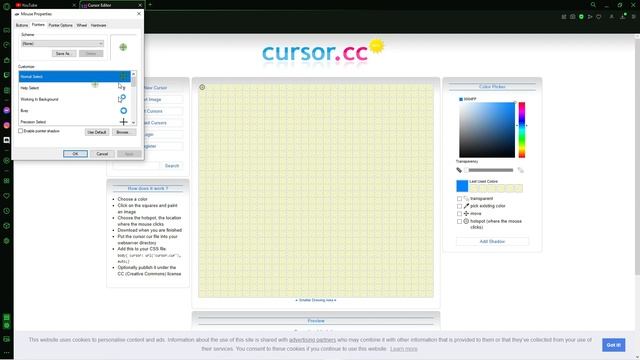Click the search input field on cursor.cc

136,166
